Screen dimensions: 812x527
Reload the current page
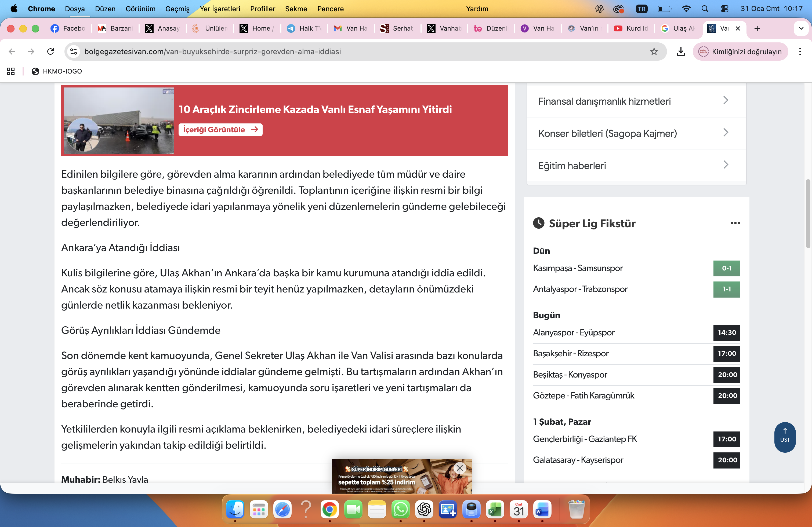click(x=50, y=52)
